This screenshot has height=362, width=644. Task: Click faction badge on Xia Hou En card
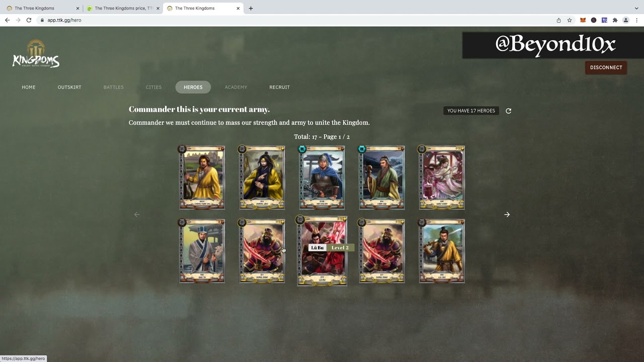(x=302, y=149)
